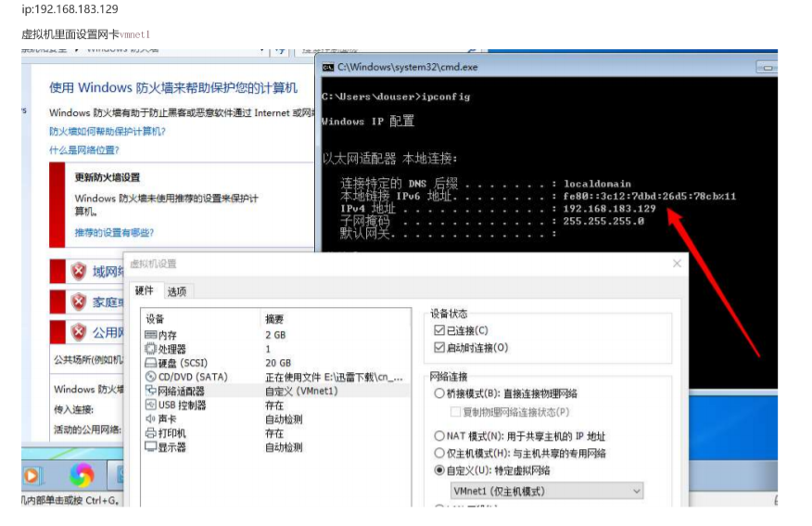Switch to the 硬件 tab

[x=145, y=290]
